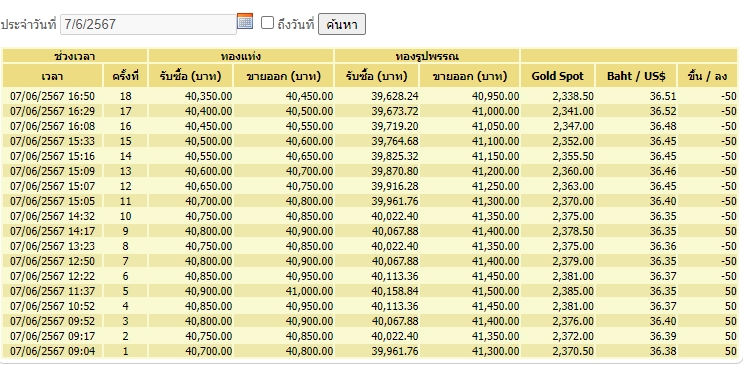Viewport: 743px width, 367px height.
Task: Click the ครั้งที่ column header
Action: [x=126, y=76]
